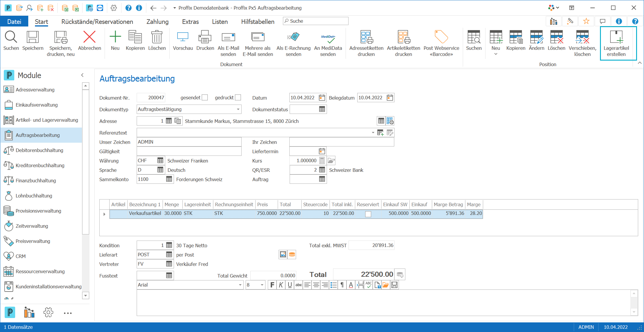
Task: Click Verschieben, löschen position icon
Action: click(x=582, y=37)
